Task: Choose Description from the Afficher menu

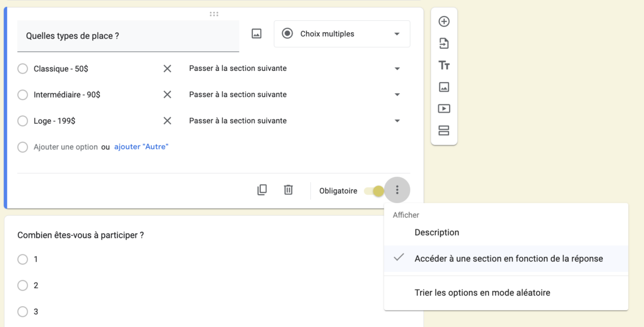Action: pos(436,232)
